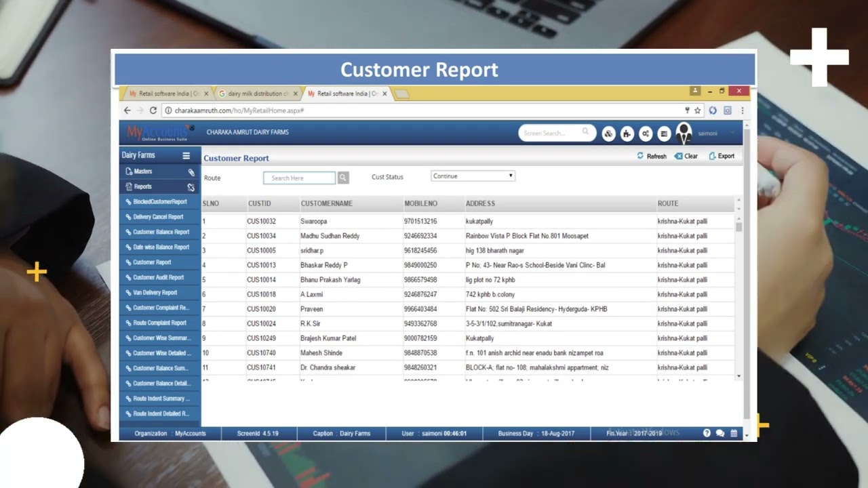868x488 pixels.
Task: Click the key icon in the address bar
Action: point(687,110)
